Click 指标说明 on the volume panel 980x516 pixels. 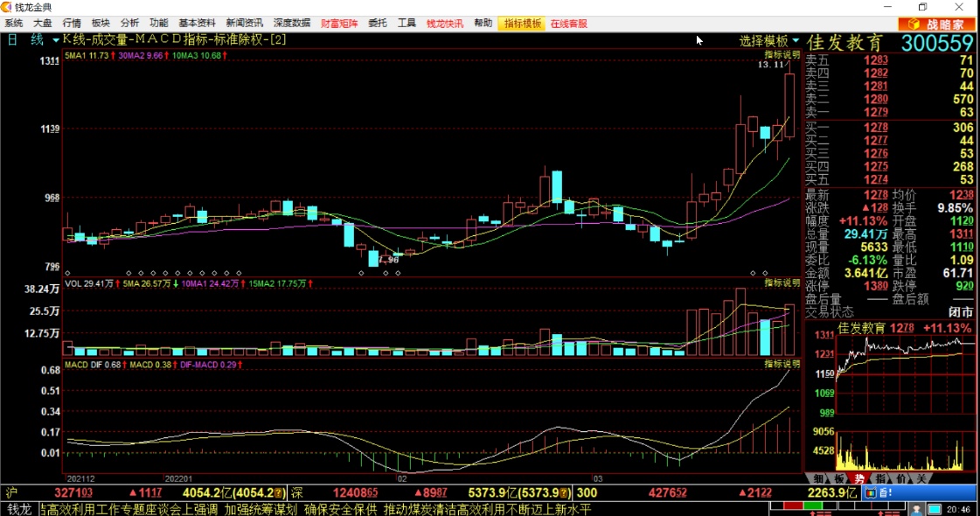click(x=782, y=282)
